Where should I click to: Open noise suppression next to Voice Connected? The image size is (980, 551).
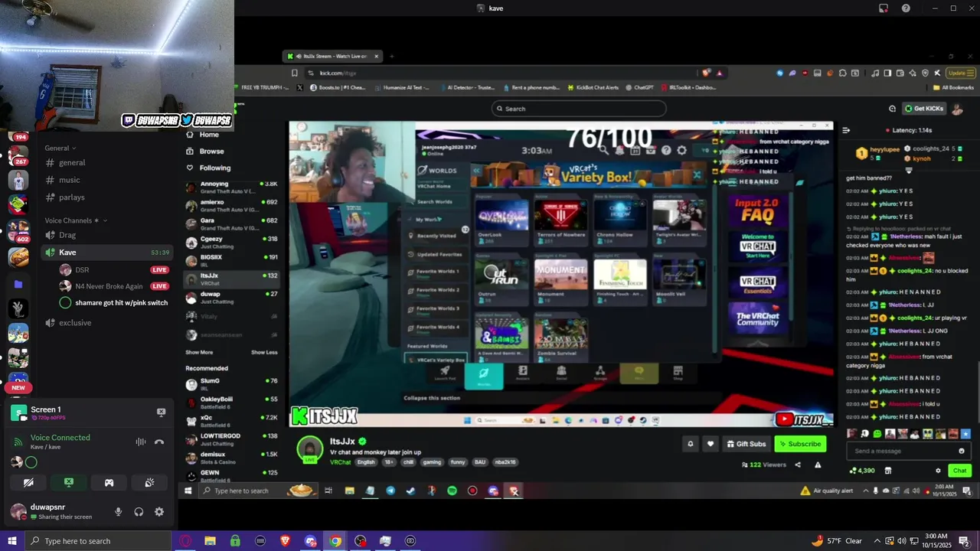(141, 442)
